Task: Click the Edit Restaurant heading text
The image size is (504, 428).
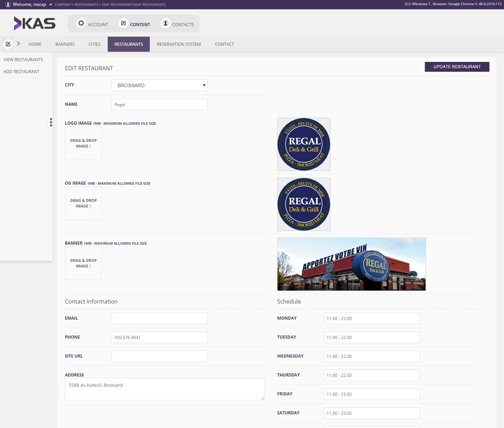Action: 89,69
